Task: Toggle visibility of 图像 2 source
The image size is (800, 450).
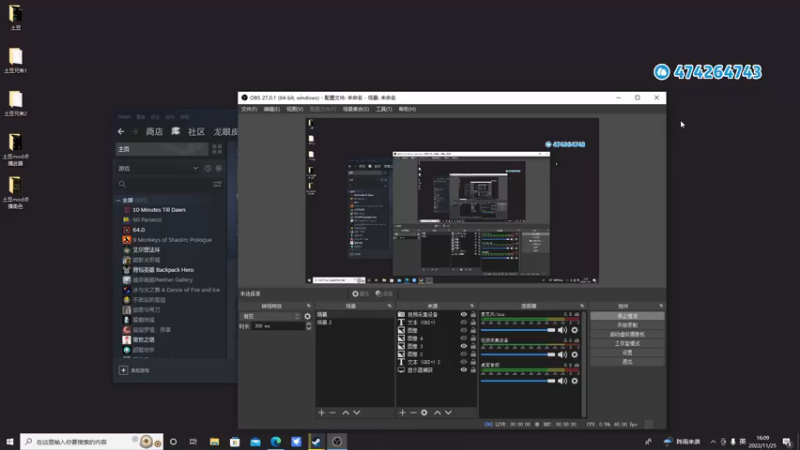Action: coord(464,354)
